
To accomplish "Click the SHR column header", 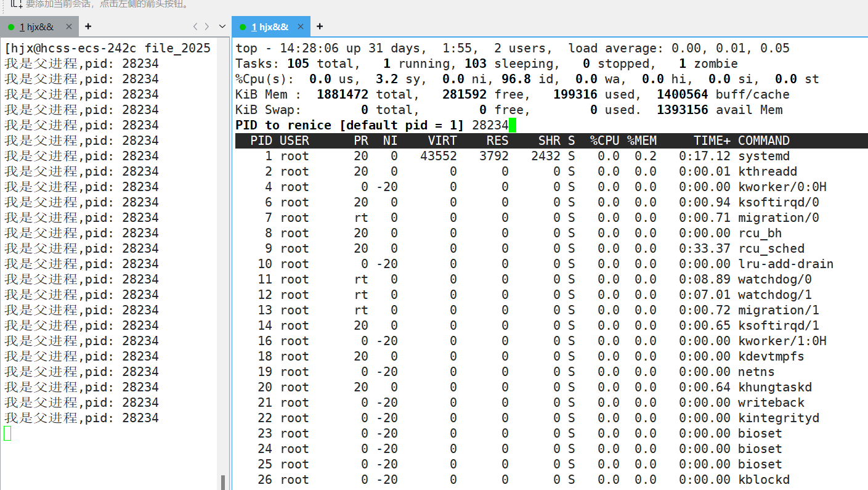I will click(x=550, y=141).
